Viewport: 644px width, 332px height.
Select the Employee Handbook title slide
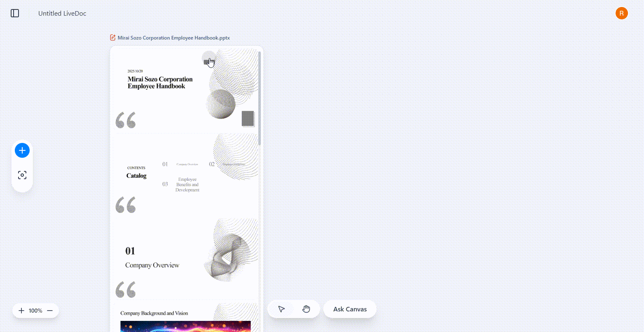(x=185, y=90)
